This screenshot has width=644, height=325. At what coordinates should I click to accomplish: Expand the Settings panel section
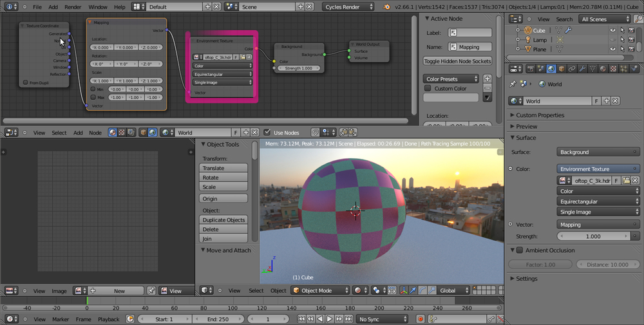(x=526, y=279)
